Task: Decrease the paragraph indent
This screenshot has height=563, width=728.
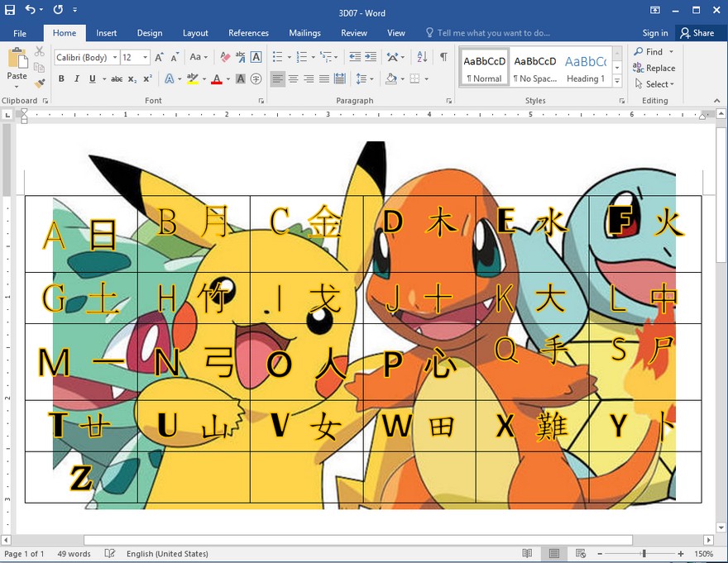Action: point(355,57)
